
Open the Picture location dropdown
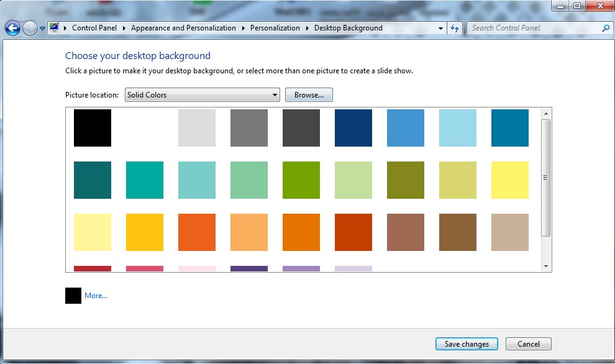(x=203, y=95)
